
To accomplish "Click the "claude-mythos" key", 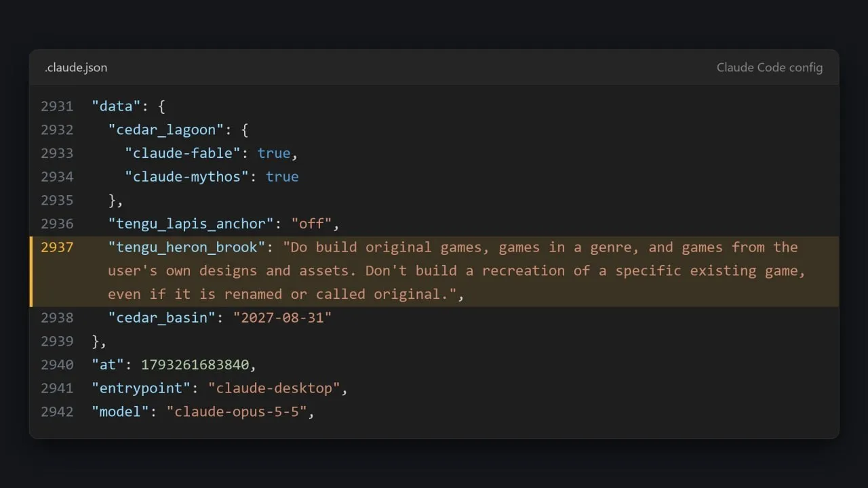I will (x=186, y=177).
